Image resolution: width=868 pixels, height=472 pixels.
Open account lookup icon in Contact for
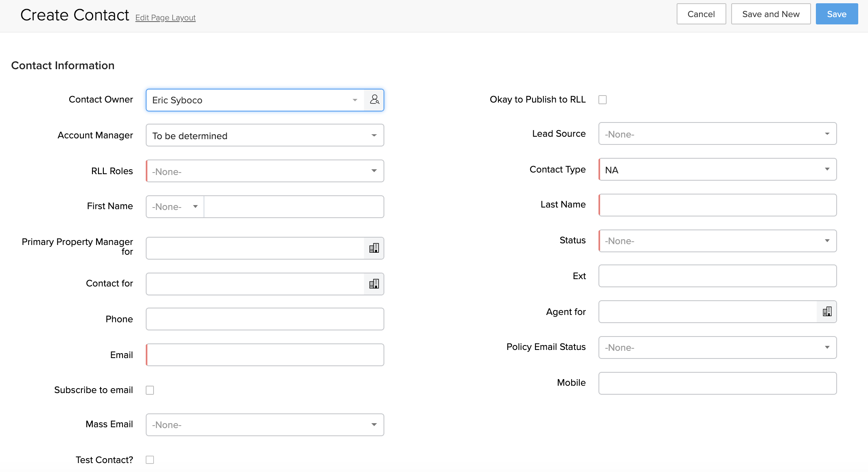pos(374,284)
